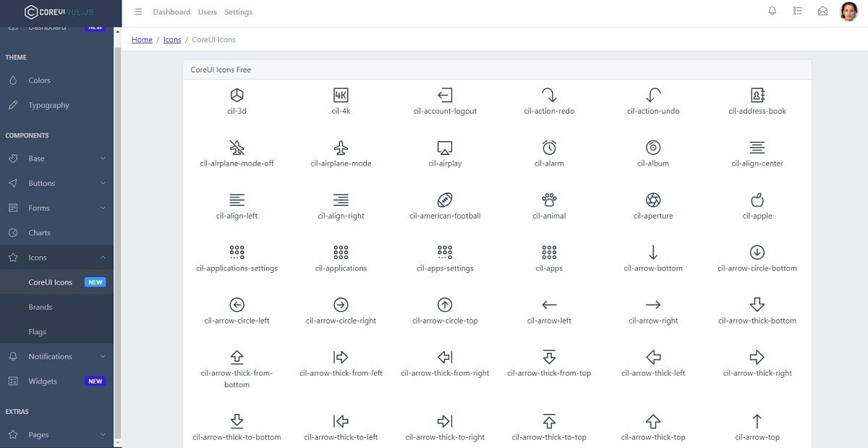Expand the Buttons sidebar section
Viewport: 868px width, 448px height.
click(56, 183)
